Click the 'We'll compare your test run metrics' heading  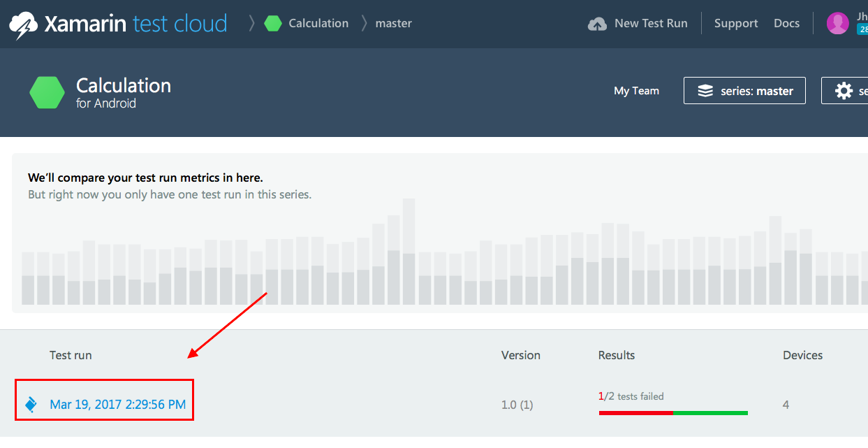tap(145, 178)
